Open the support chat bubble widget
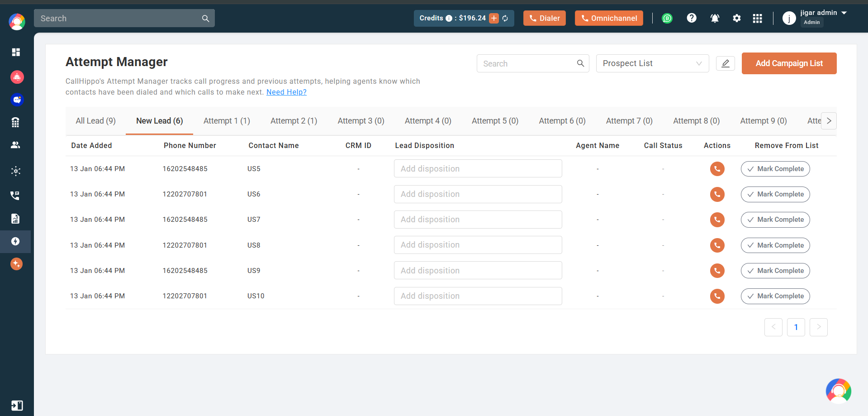Screen dimensions: 868x416 [x=839, y=391]
